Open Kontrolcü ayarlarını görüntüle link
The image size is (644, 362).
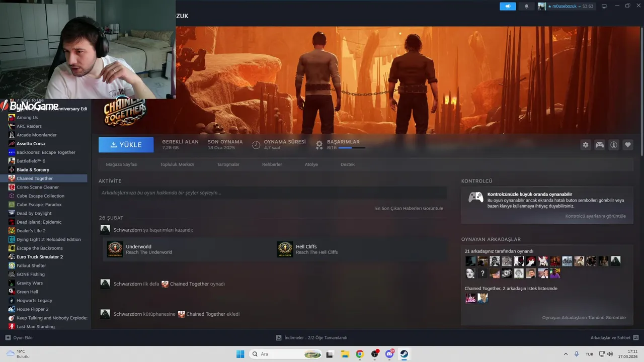pyautogui.click(x=595, y=216)
